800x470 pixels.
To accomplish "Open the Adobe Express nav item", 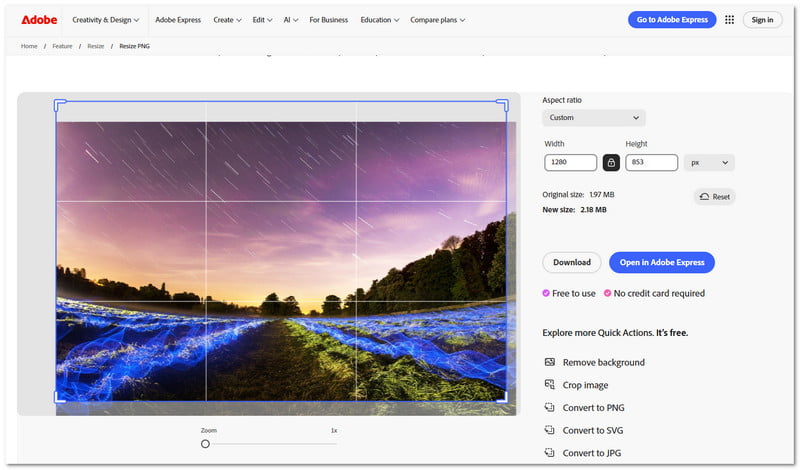I will [178, 20].
